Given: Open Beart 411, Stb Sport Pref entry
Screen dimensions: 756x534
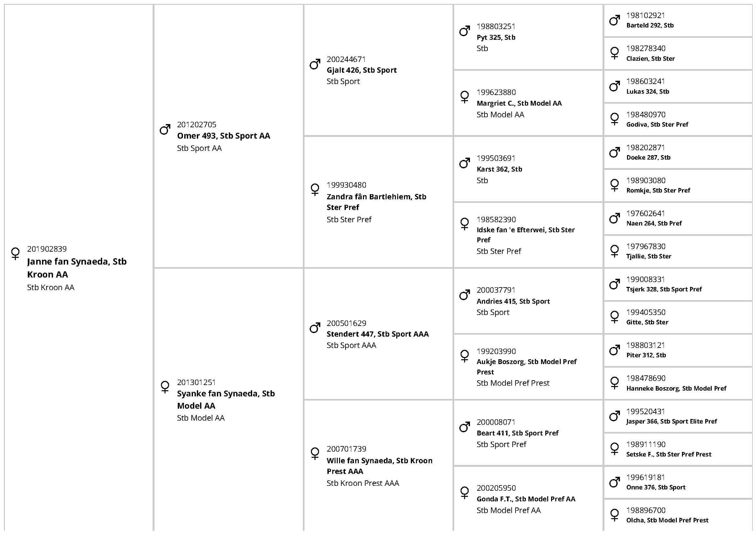Looking at the screenshot, I should click(517, 433).
